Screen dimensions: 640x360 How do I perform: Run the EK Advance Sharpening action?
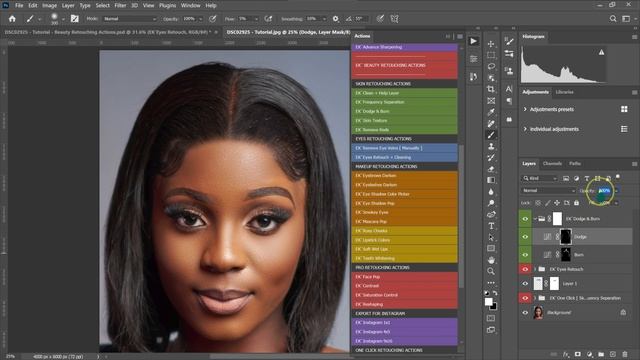point(404,47)
